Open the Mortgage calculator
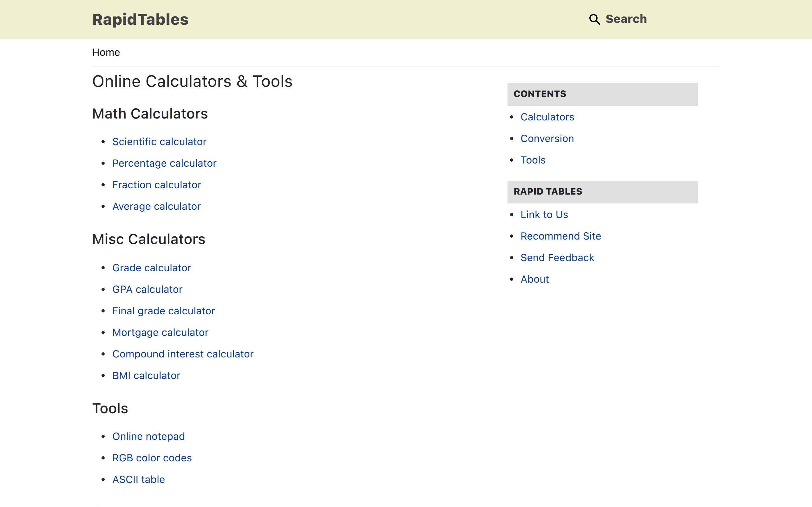Viewport: 812px width, 507px height. [x=160, y=332]
